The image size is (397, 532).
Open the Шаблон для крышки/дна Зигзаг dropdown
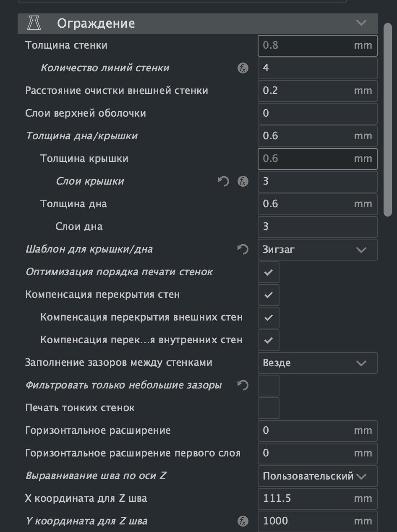318,250
